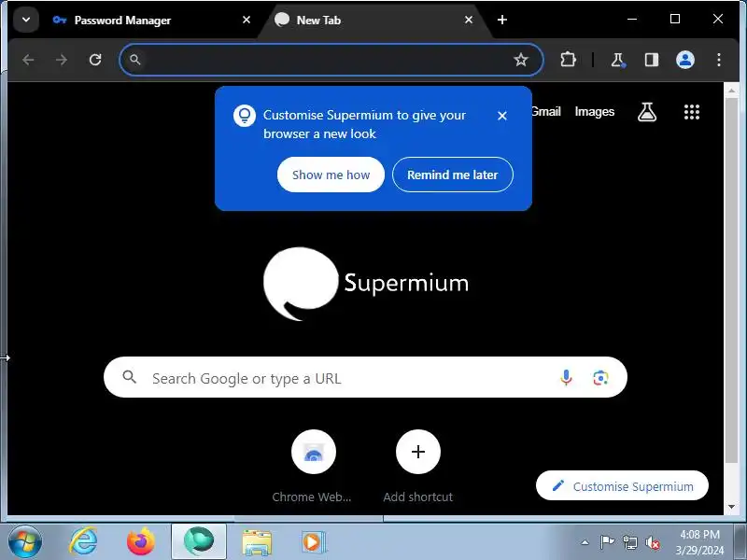Click the vertical scrollbar thumb
Screen dimensions: 747x560
[x=731, y=280]
